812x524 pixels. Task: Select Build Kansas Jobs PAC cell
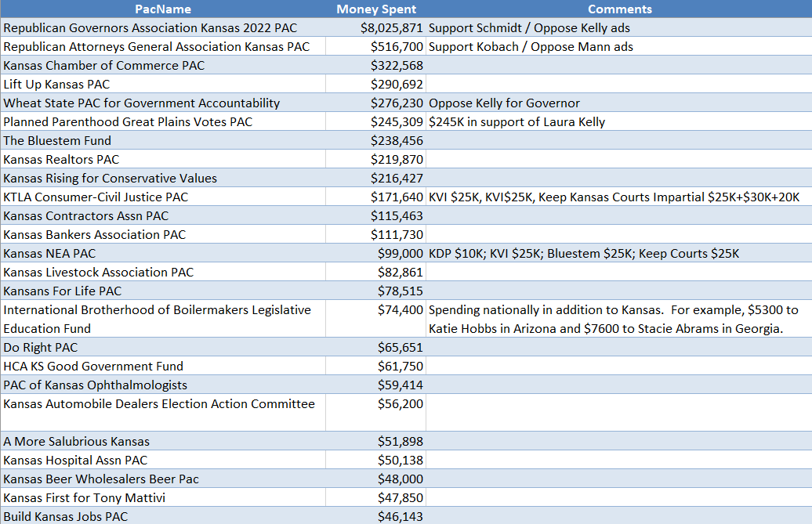point(162,515)
